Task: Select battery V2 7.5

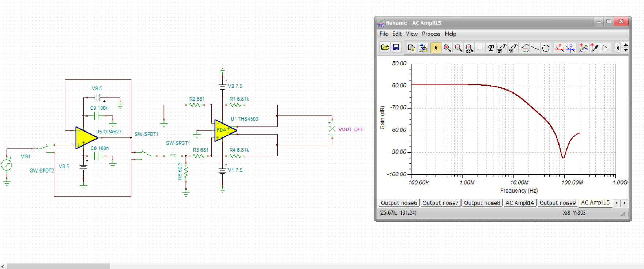Action: click(222, 86)
